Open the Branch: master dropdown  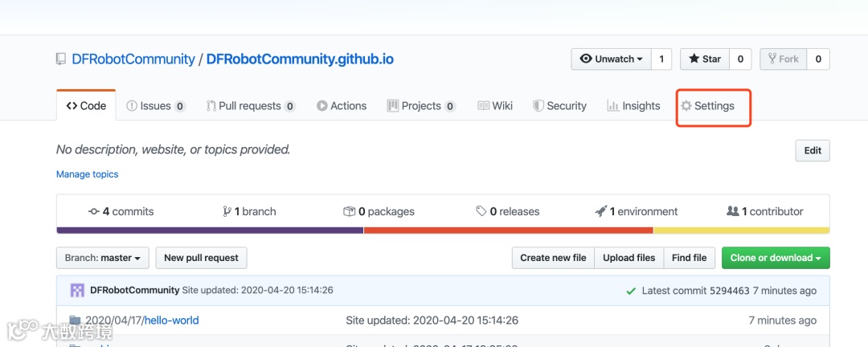tap(103, 258)
